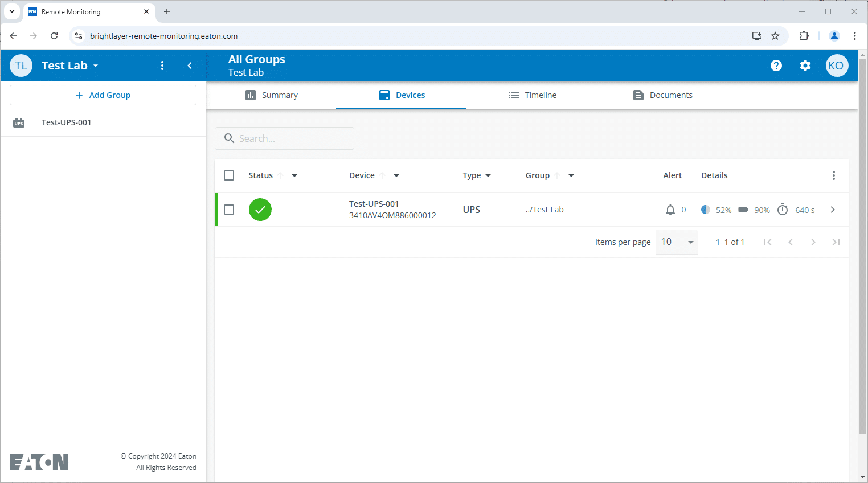Open Test-UPS-001 in the sidebar
Screen dimensions: 868x483
point(103,122)
